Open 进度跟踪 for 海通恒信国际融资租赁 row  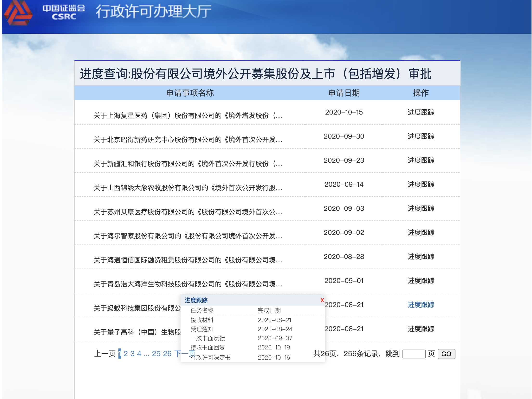tap(421, 257)
